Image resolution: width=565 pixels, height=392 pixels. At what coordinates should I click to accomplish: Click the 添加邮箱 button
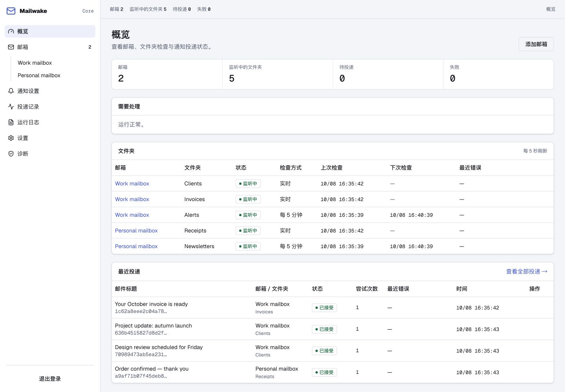click(536, 44)
